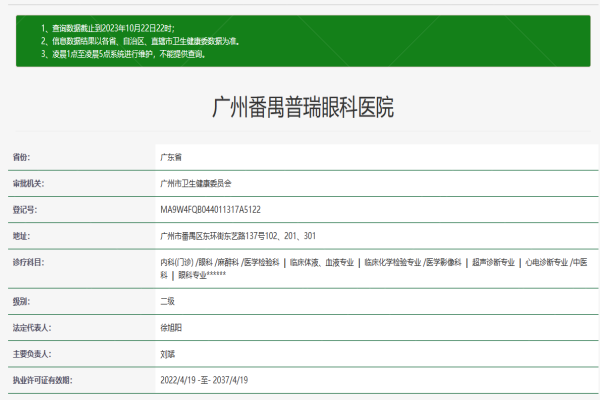Click the registration number MA9W4FQB044011317A5122

[210, 210]
